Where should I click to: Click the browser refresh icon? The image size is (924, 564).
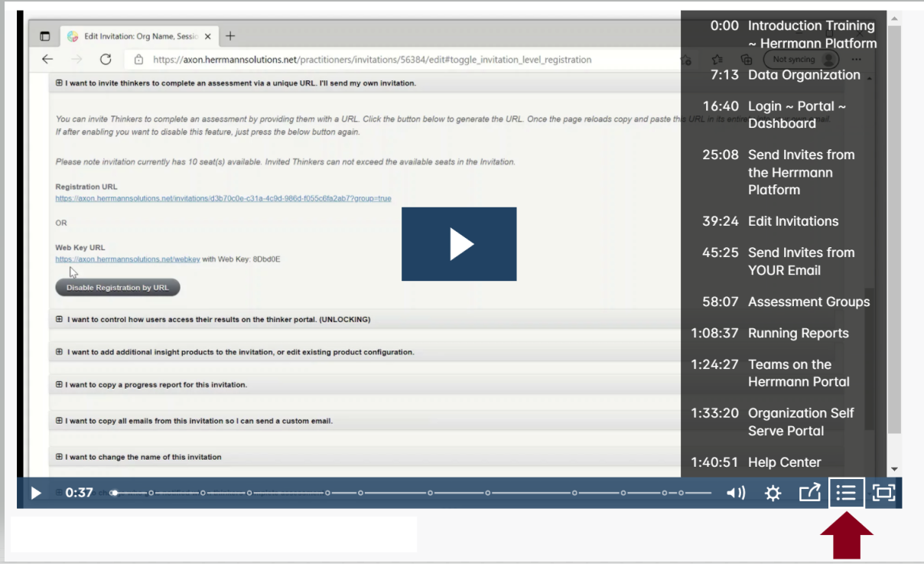106,60
